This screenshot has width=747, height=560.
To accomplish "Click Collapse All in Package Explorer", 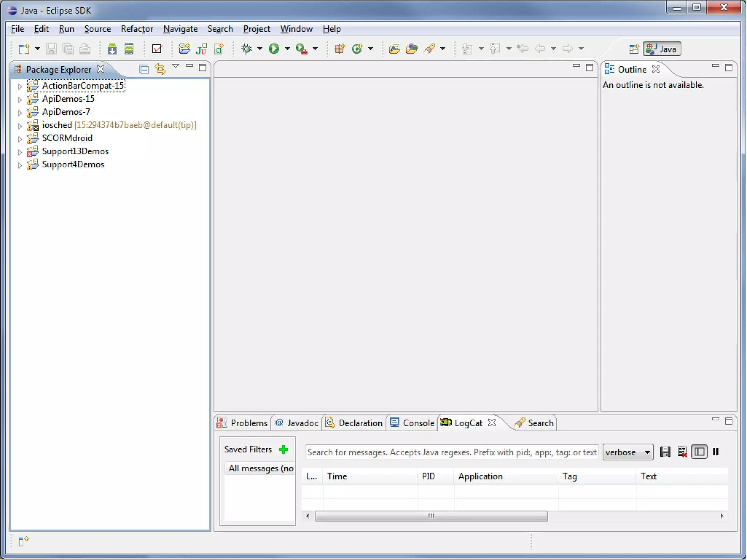I will (x=144, y=69).
